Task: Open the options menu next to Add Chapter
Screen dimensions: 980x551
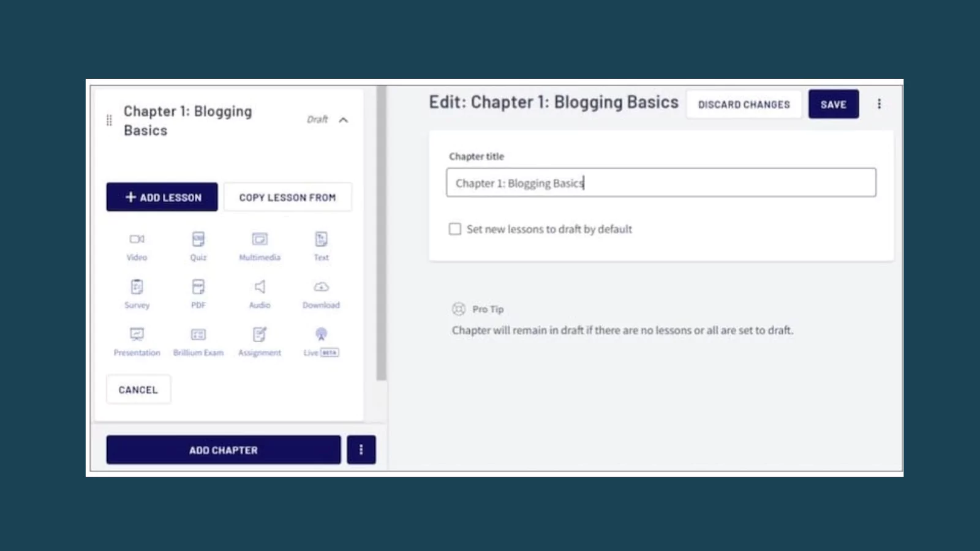Action: pyautogui.click(x=361, y=450)
